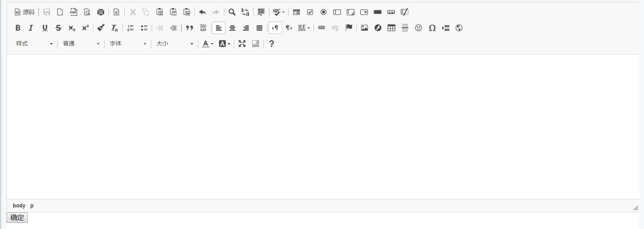Open the 样式 styles dropdown
This screenshot has height=229, width=644.
pos(34,44)
